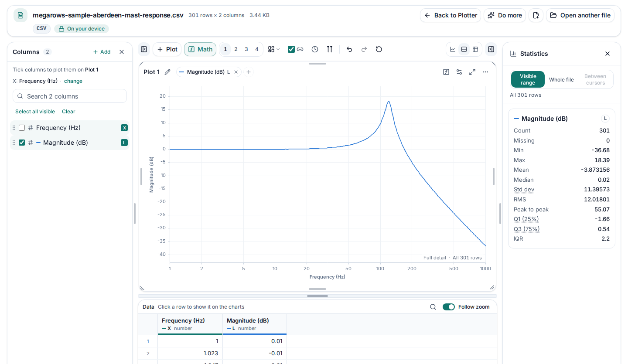Turn off Follow zoom switch
This screenshot has height=364, width=628.
click(449, 307)
